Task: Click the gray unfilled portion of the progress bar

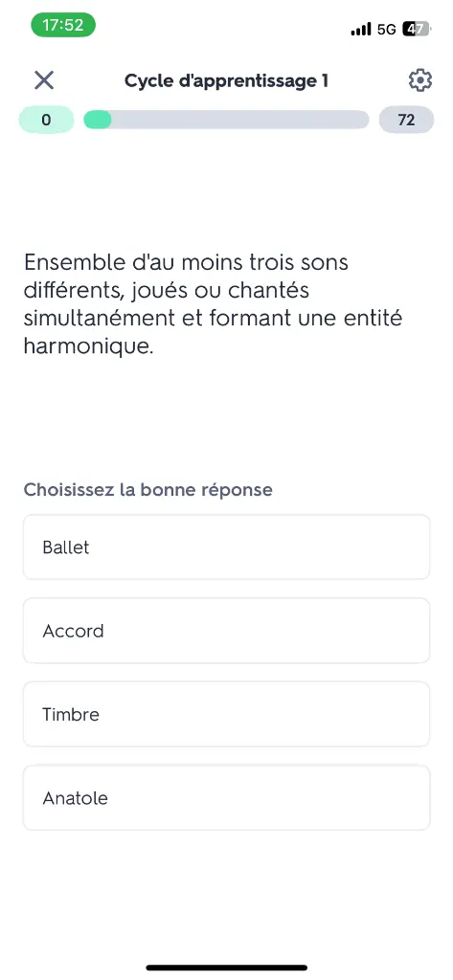Action: (240, 120)
